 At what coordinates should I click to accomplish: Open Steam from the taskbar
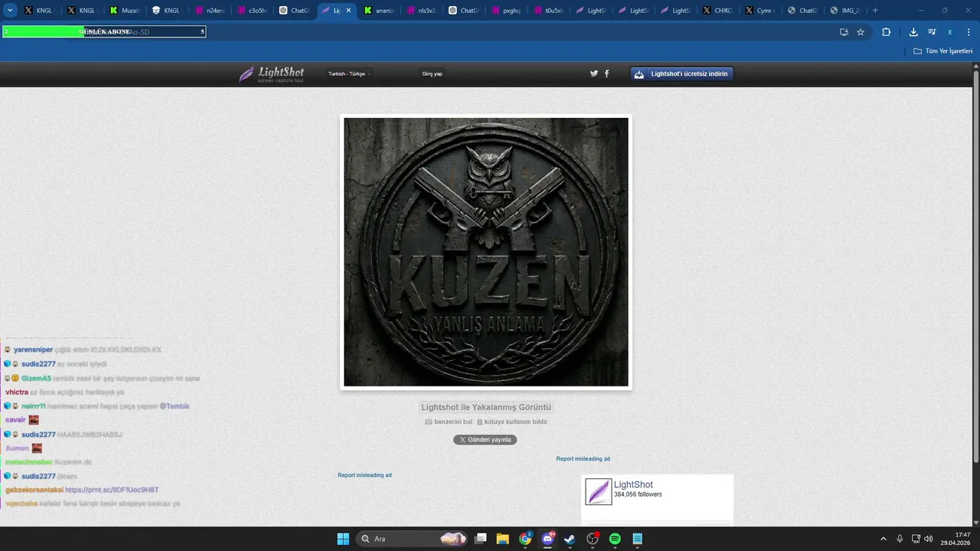570,539
